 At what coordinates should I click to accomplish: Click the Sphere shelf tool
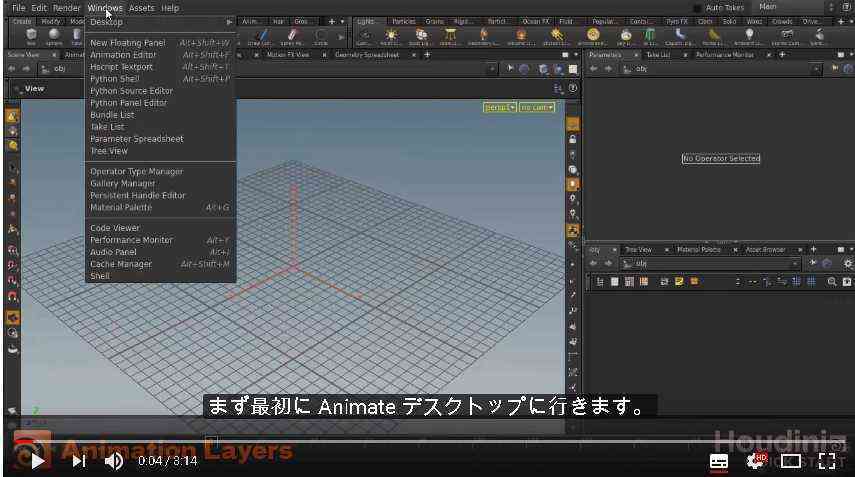tap(53, 37)
